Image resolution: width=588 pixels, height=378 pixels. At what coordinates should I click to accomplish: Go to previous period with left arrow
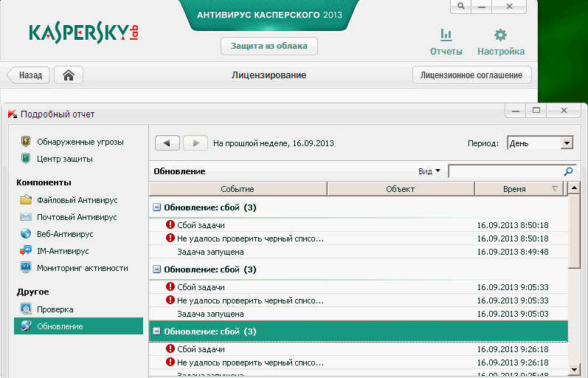(x=167, y=143)
